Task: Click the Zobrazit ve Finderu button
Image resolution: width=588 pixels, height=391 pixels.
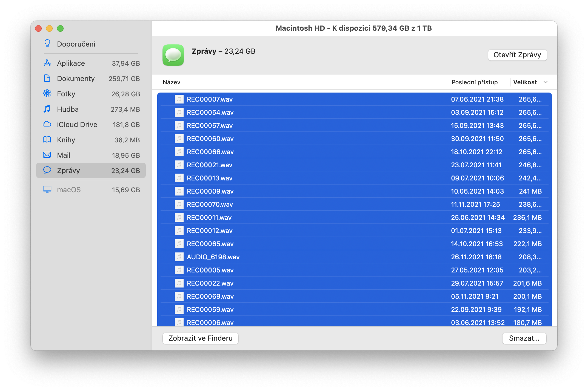Action: pyautogui.click(x=200, y=338)
